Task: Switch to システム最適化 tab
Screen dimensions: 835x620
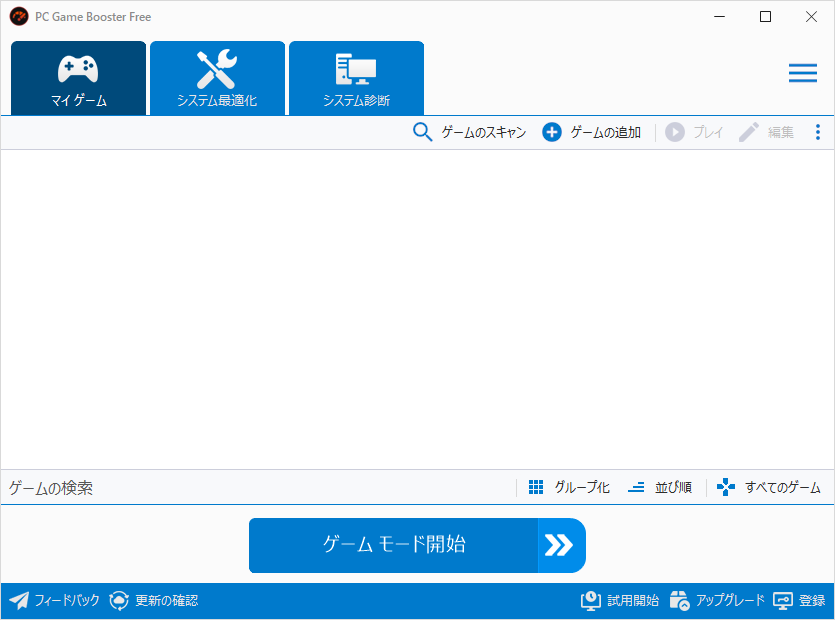Action: pos(217,78)
